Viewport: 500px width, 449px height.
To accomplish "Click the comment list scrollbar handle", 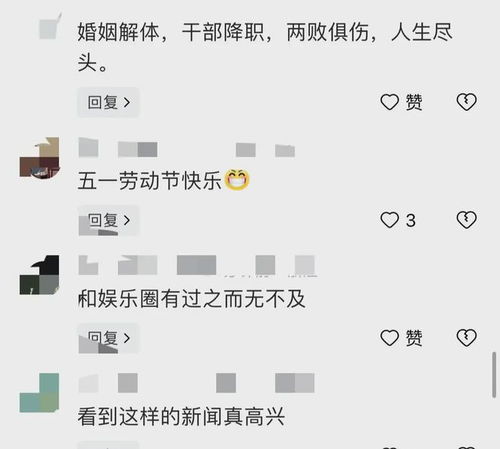I will [x=494, y=375].
